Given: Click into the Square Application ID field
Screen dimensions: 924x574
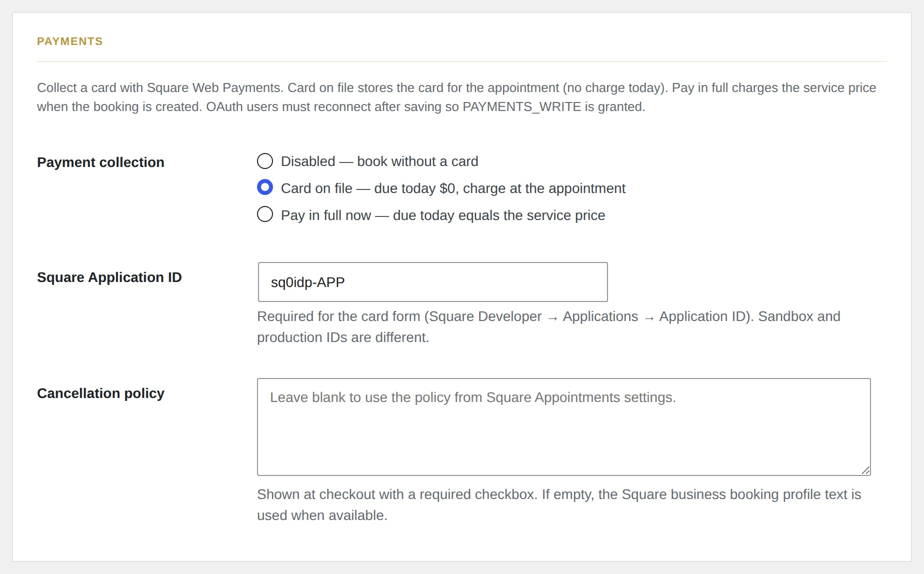Looking at the screenshot, I should 433,282.
